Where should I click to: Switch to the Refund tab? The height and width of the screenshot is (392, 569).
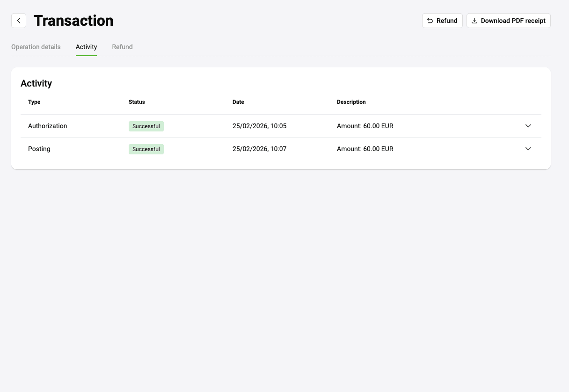coord(123,47)
